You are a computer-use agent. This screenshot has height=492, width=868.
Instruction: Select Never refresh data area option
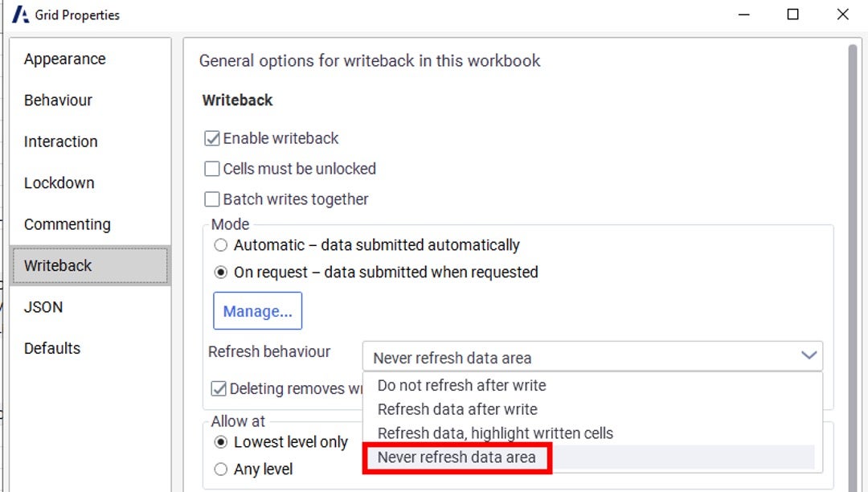(x=457, y=458)
